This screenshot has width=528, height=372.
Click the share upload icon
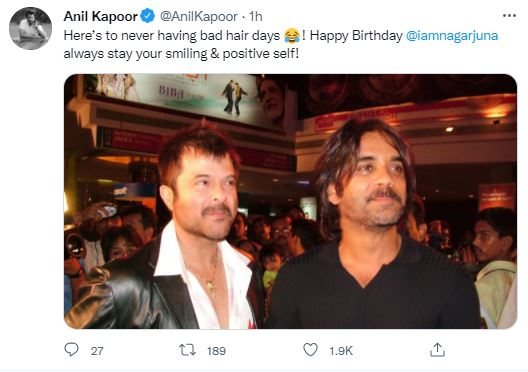(437, 350)
